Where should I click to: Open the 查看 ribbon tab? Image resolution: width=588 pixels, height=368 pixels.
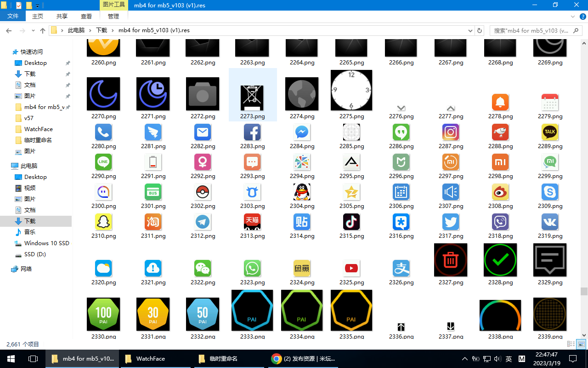[x=86, y=16]
